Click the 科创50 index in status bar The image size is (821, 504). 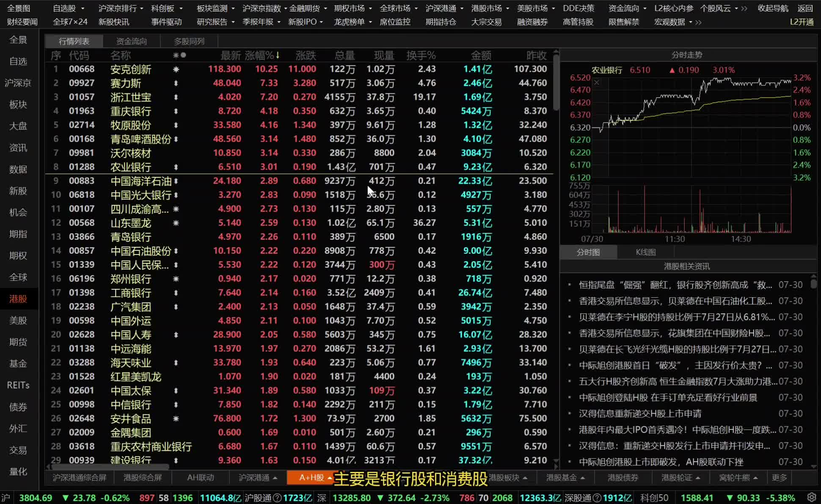tap(654, 498)
